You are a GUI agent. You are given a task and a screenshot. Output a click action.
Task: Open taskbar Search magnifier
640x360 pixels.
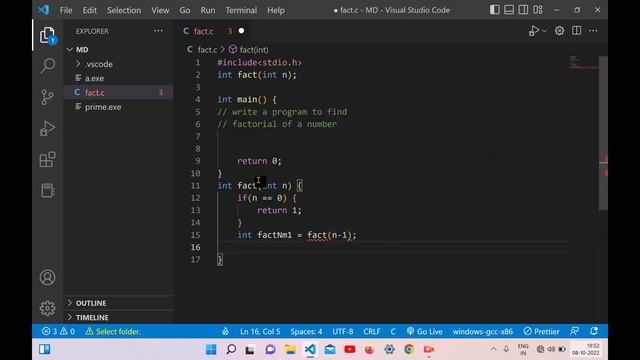(x=231, y=349)
